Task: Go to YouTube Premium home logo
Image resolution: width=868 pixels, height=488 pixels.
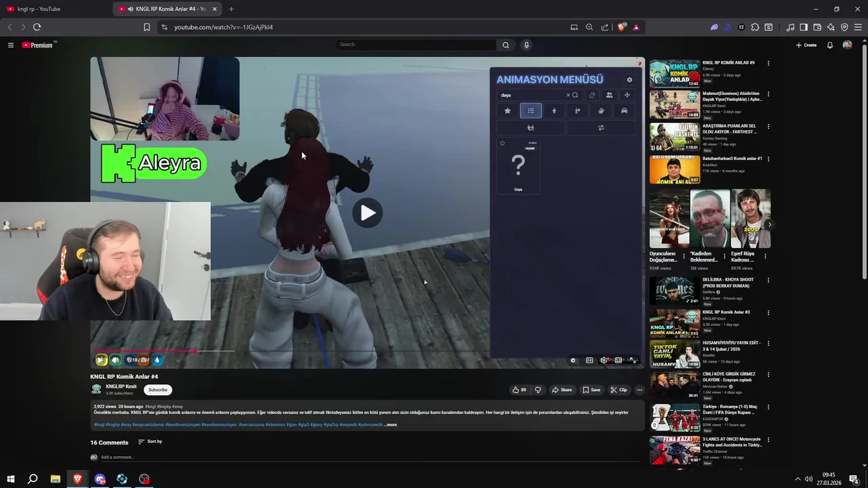Action: tap(39, 45)
